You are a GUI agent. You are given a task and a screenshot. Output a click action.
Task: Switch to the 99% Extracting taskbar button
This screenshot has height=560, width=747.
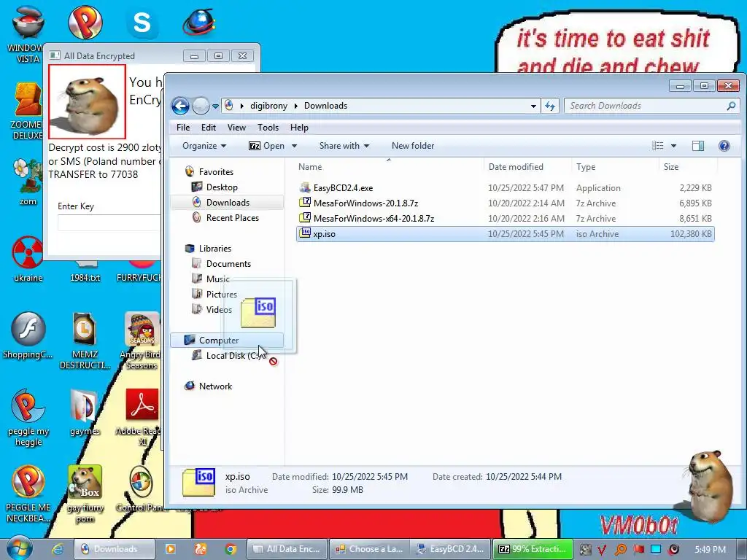click(x=532, y=549)
